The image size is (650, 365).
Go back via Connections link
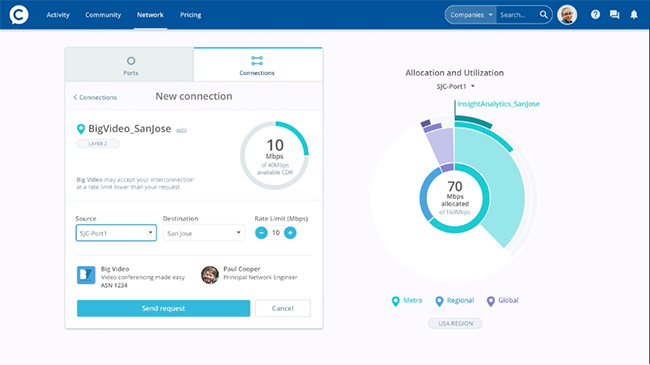95,97
